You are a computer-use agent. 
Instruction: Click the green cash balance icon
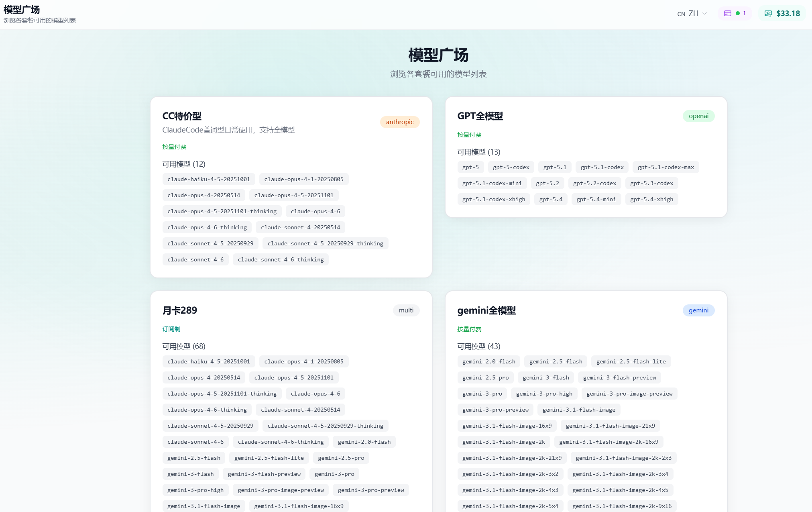(768, 13)
